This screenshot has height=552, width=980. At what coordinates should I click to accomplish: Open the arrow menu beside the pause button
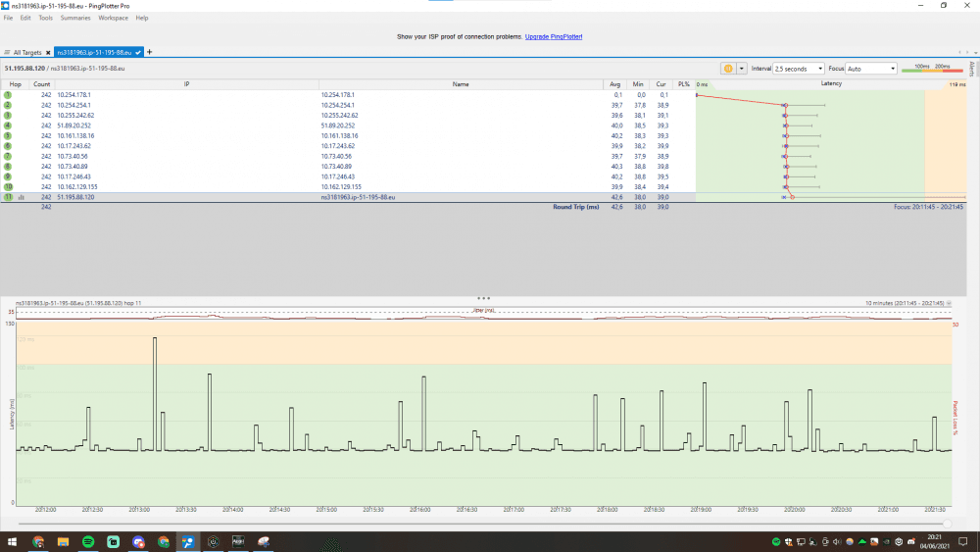[742, 69]
